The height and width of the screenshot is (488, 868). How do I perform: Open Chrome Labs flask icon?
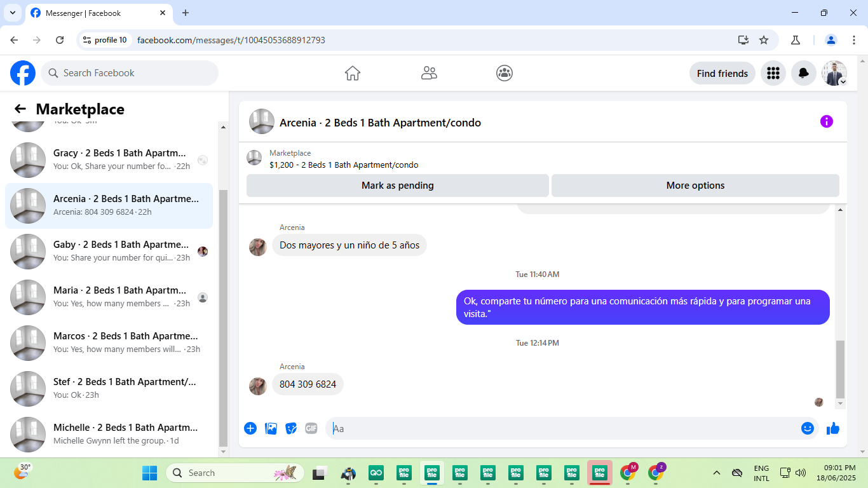795,40
